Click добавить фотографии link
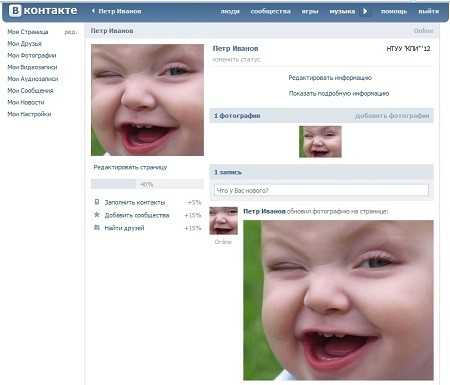The image size is (450, 385). 392,116
